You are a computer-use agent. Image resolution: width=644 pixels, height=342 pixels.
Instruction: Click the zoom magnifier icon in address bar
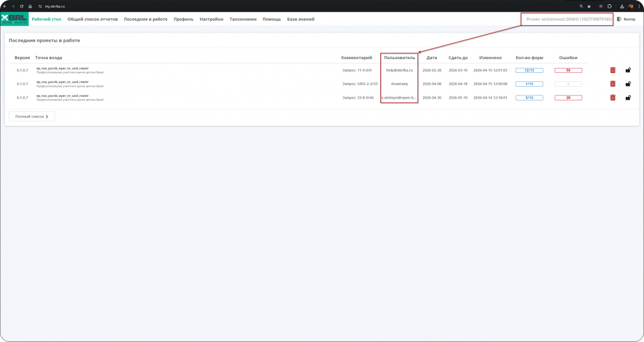pyautogui.click(x=581, y=6)
